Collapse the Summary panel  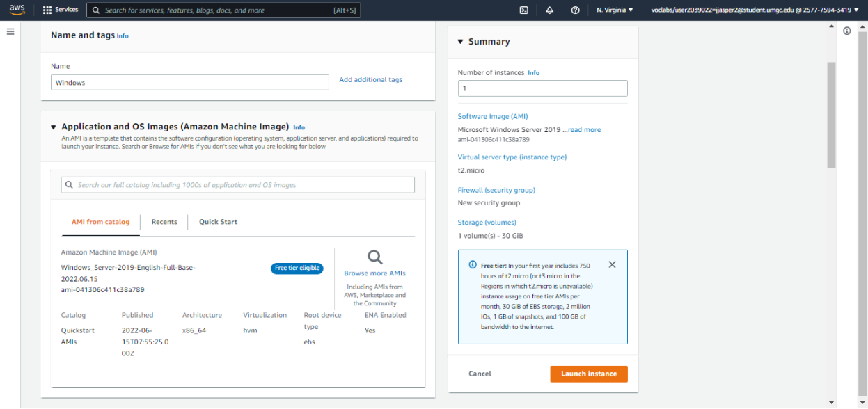pos(460,42)
